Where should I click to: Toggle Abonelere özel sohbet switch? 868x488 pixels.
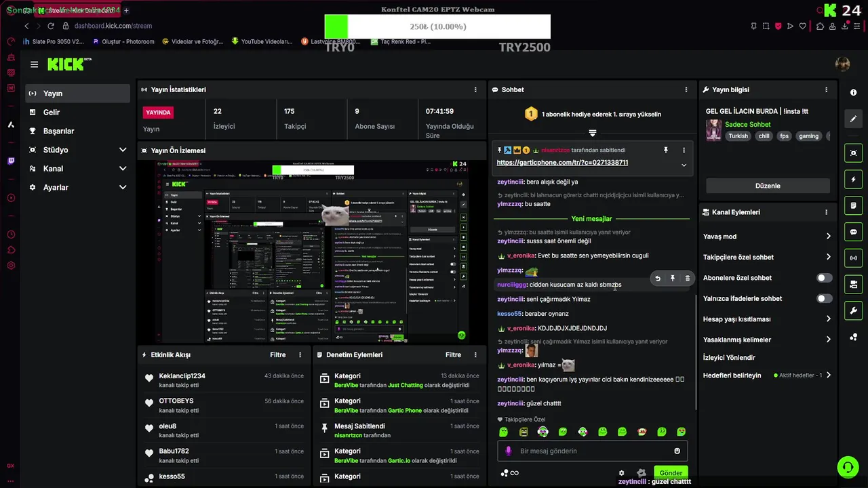pos(824,278)
